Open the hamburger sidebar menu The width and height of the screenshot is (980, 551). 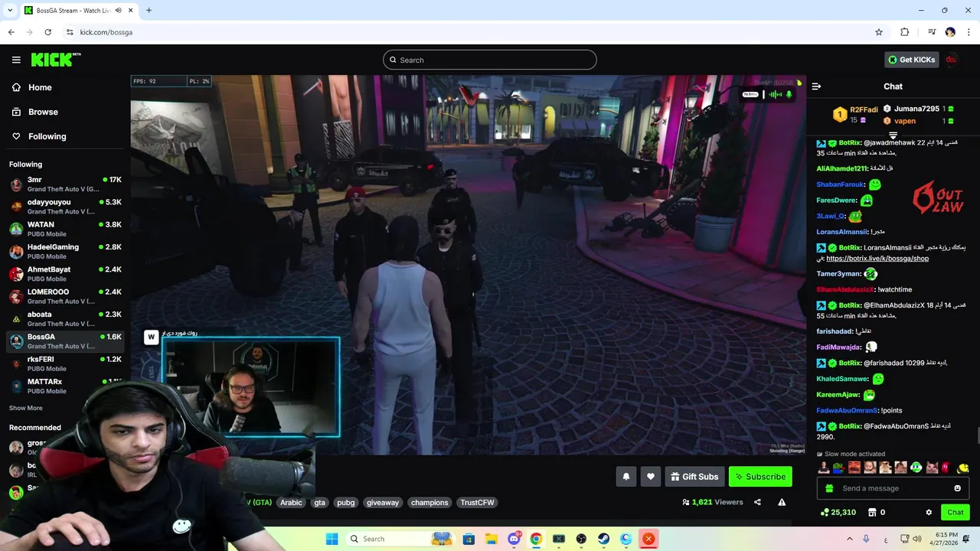pyautogui.click(x=16, y=60)
